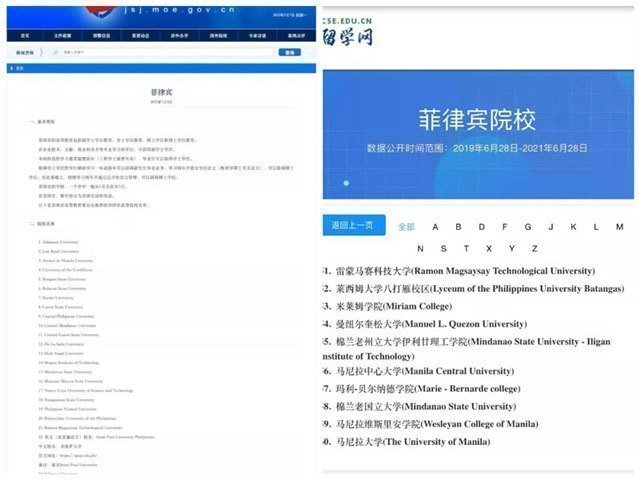Screen dimensions: 639x479
Task: Filter schools by letter A
Action: [435, 227]
